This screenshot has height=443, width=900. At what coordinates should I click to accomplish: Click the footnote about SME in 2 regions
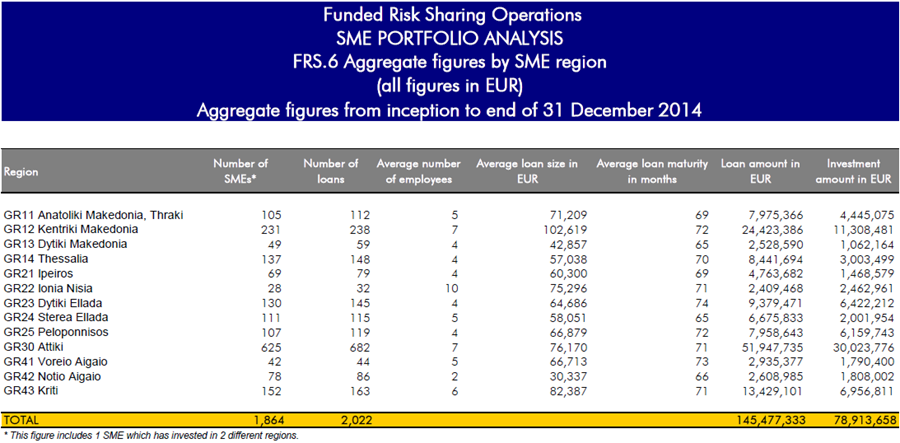151,436
